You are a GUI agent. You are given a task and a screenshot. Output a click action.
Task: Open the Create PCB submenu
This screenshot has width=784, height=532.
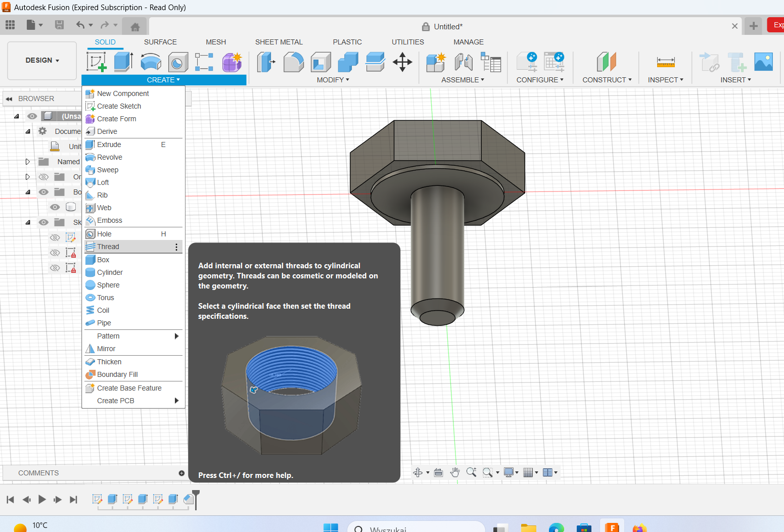[x=133, y=401]
